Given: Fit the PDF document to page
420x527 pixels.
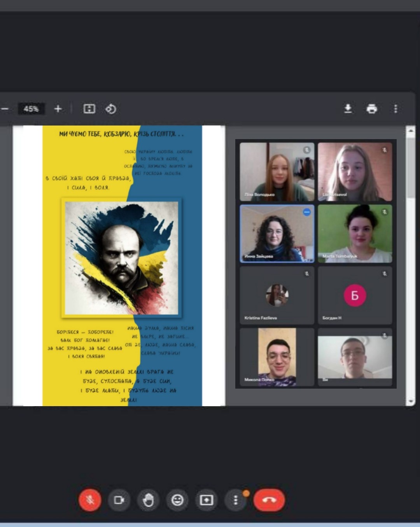Looking at the screenshot, I should pyautogui.click(x=89, y=109).
